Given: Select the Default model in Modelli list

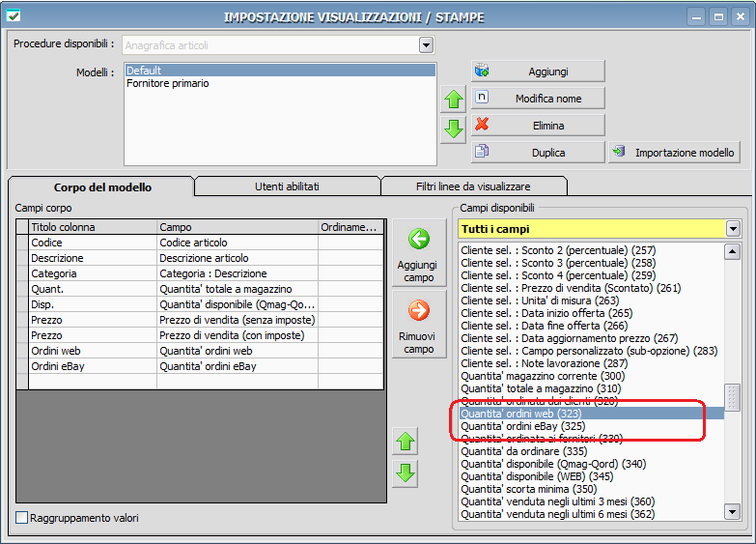Looking at the screenshot, I should pyautogui.click(x=280, y=71).
